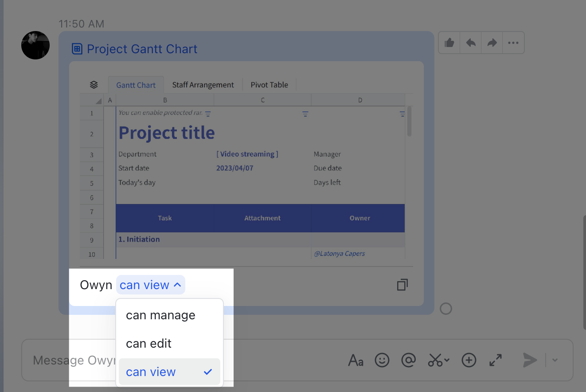
Task: Give a thumbs-up reaction to the message
Action: 449,42
